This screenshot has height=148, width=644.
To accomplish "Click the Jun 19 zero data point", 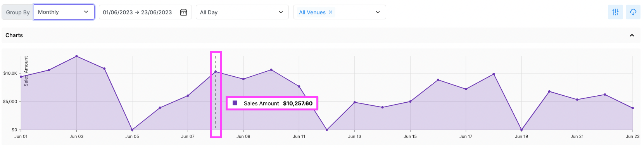I will pyautogui.click(x=521, y=130).
